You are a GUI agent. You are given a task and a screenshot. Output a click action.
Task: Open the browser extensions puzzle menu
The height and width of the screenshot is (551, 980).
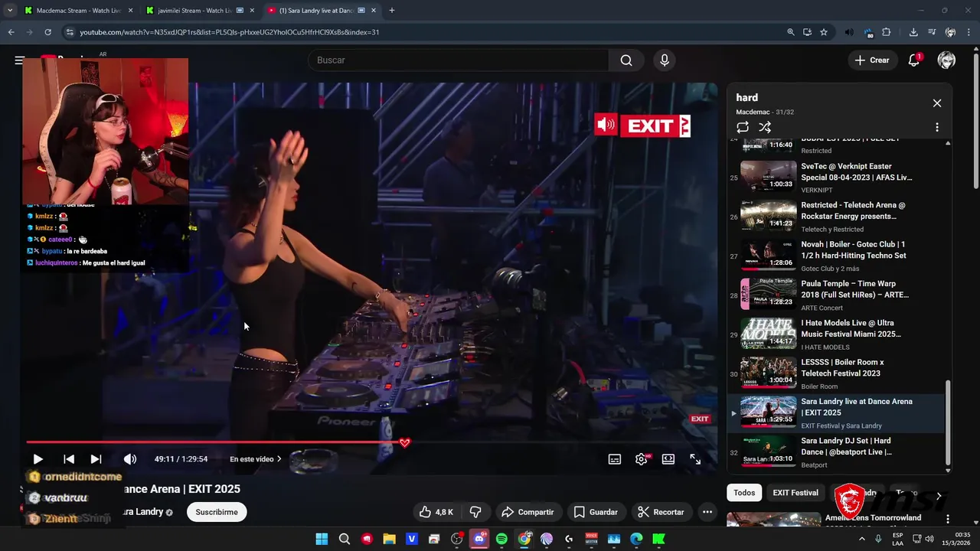887,32
